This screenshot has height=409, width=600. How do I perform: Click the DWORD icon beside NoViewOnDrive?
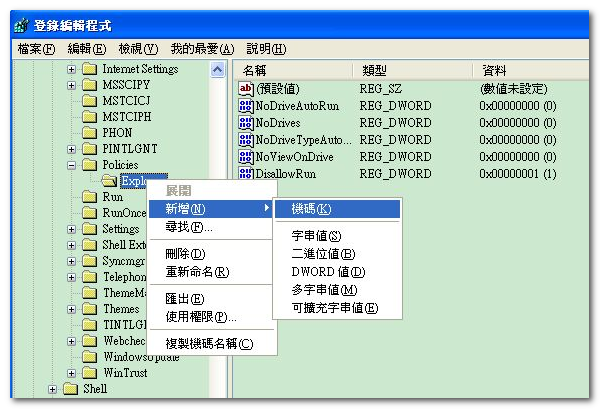click(x=247, y=157)
